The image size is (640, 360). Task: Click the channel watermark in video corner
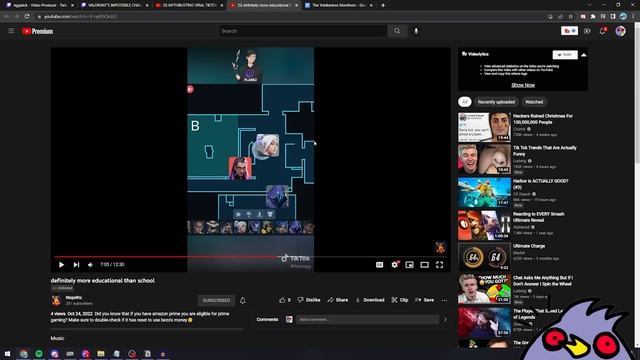[x=440, y=247]
